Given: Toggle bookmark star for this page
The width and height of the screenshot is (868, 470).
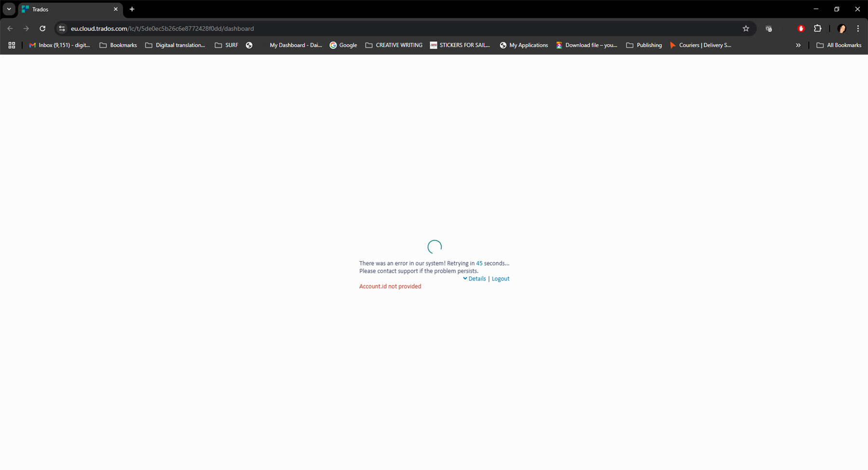Looking at the screenshot, I should (x=746, y=28).
